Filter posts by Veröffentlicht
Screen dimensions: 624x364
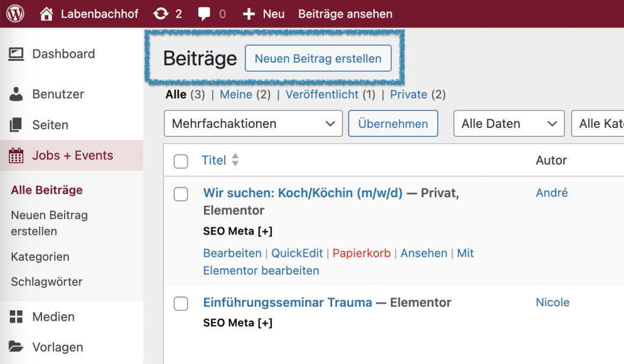pos(322,94)
